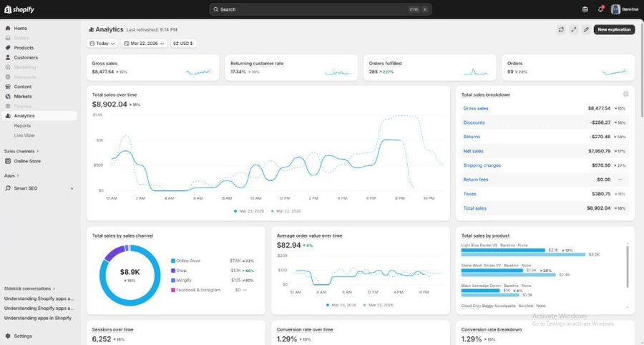Click the Analytics bar chart icon in sidebar
This screenshot has width=644, height=345.
pyautogui.click(x=8, y=116)
